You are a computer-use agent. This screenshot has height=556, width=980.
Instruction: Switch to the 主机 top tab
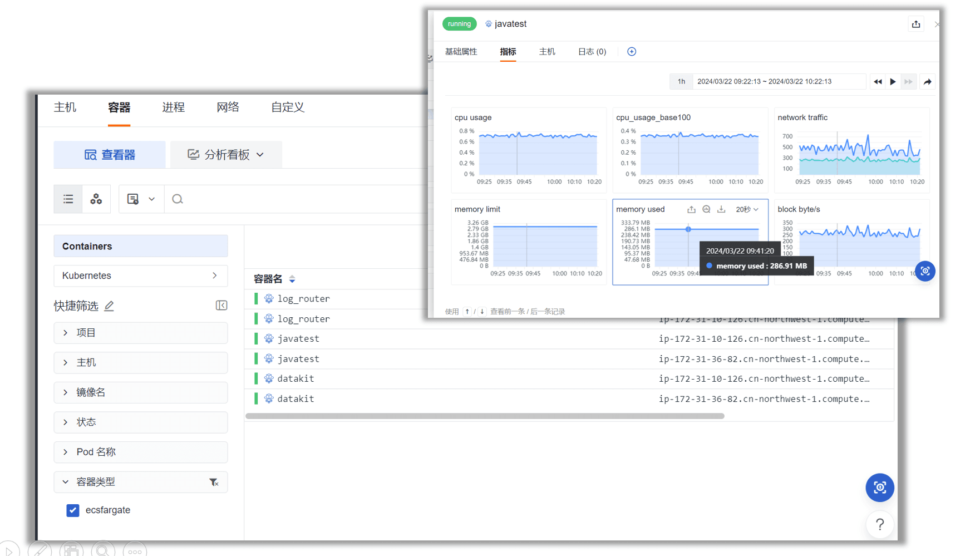65,107
